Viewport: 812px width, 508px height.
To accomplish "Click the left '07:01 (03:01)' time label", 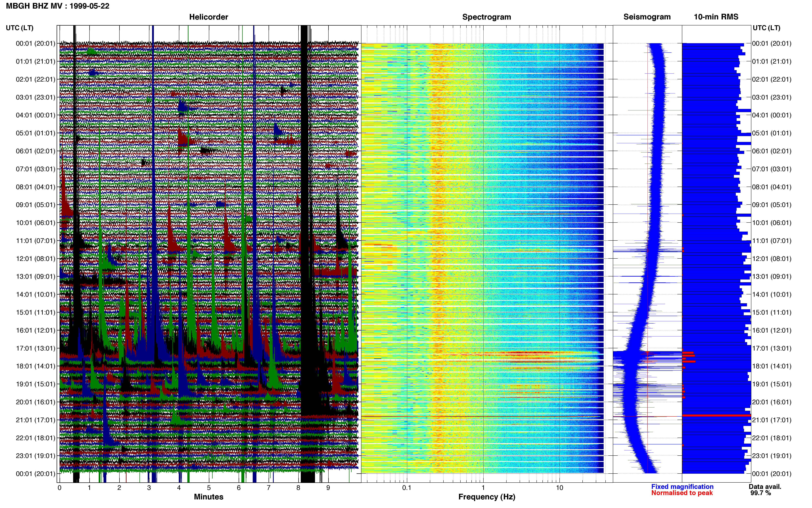I will click(36, 169).
